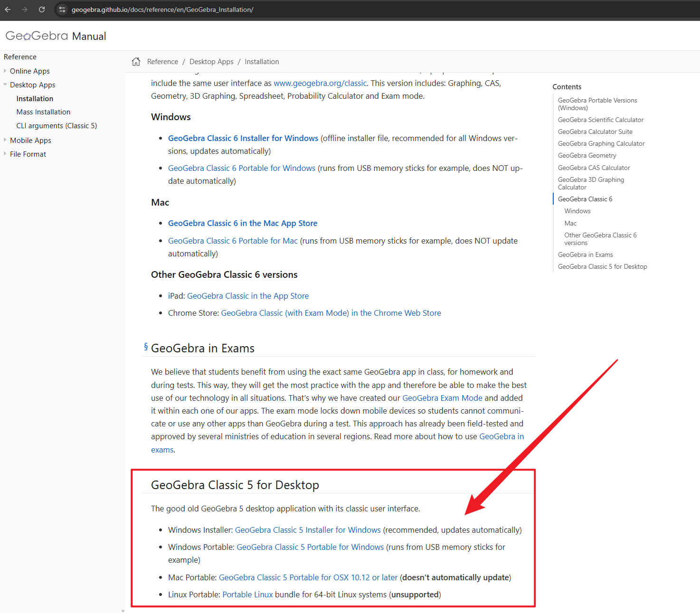The width and height of the screenshot is (700, 613).
Task: Collapse the Desktop Apps tree arrow
Action: pos(5,85)
